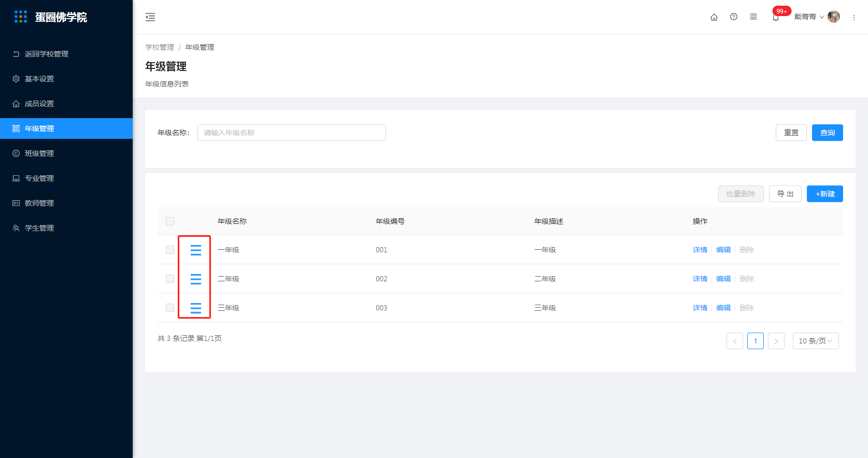
Task: Open the 10 条/页 page size dropdown
Action: point(816,341)
